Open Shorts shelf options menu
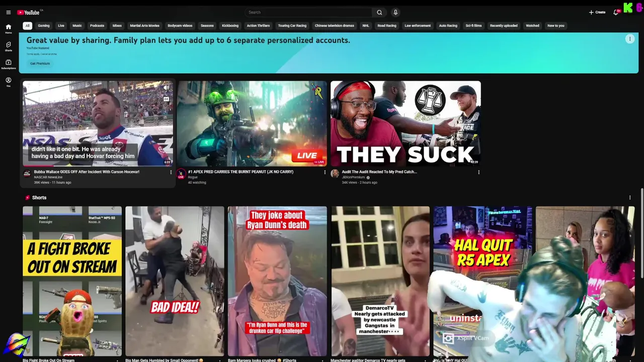 629,198
